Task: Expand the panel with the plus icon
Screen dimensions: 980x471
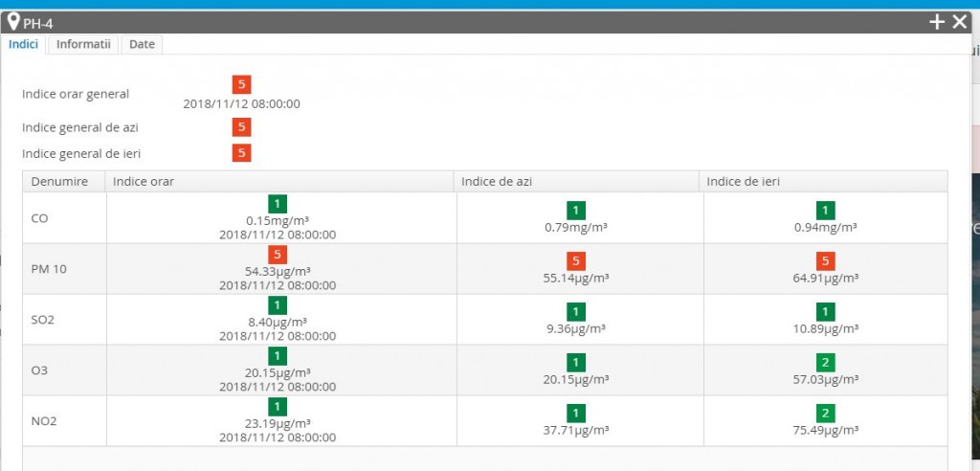Action: click(937, 22)
